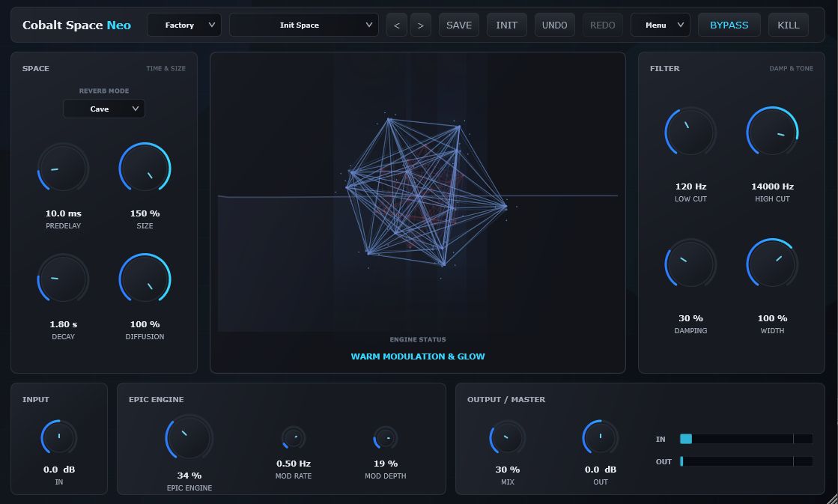This screenshot has height=504, width=838.
Task: Click the PREDELAY knob
Action: (x=63, y=168)
